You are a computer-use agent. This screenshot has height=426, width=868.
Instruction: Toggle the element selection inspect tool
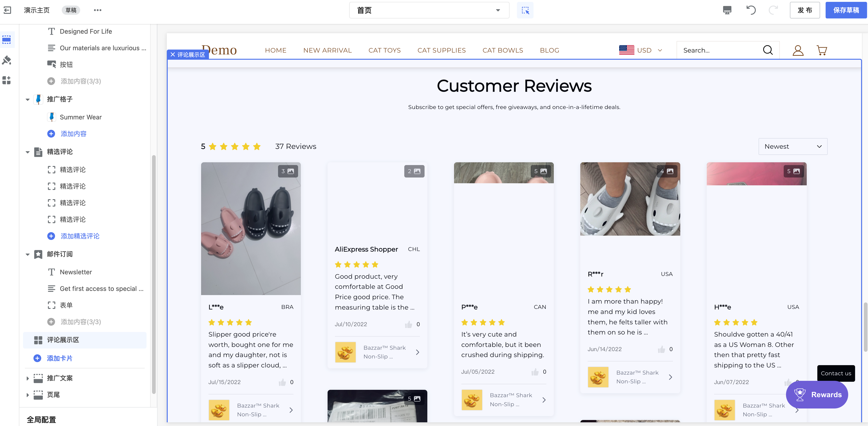pyautogui.click(x=525, y=10)
